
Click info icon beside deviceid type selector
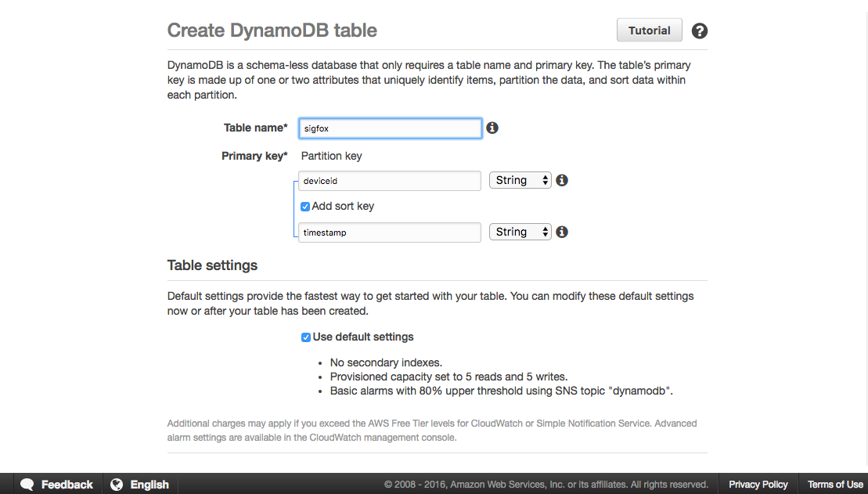[x=562, y=181]
